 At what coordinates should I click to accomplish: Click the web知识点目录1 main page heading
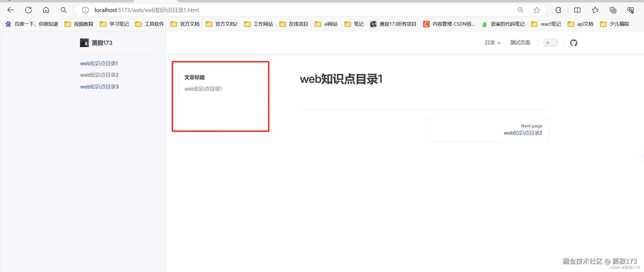point(341,79)
